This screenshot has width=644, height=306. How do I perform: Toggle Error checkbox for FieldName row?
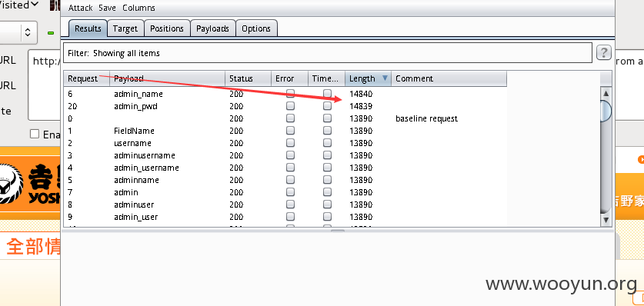point(290,131)
